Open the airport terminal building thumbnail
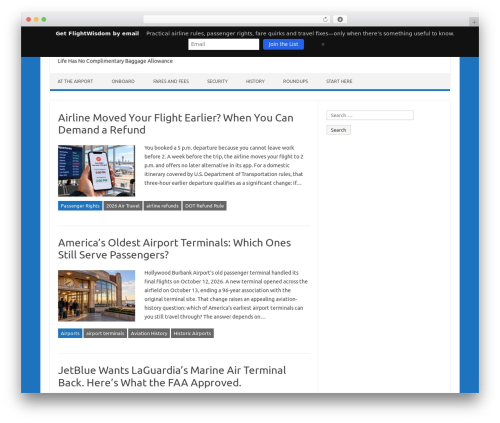The height and width of the screenshot is (423, 500). [97, 296]
